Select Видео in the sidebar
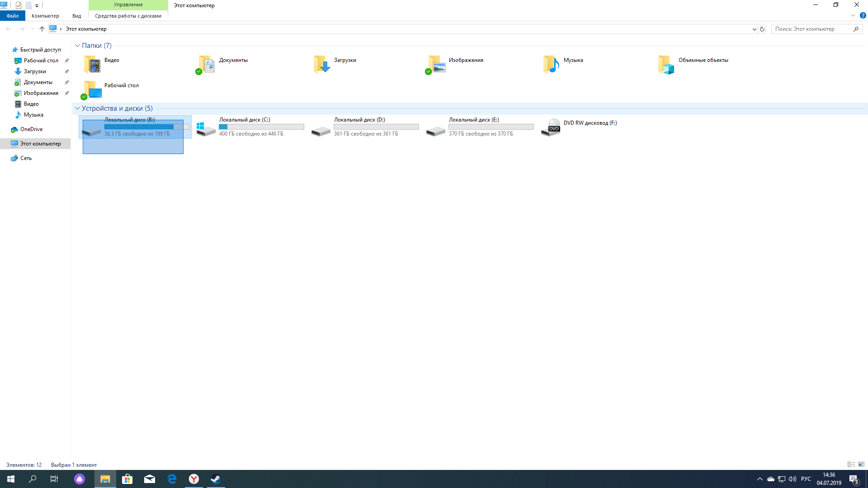The width and height of the screenshot is (868, 488). click(31, 104)
